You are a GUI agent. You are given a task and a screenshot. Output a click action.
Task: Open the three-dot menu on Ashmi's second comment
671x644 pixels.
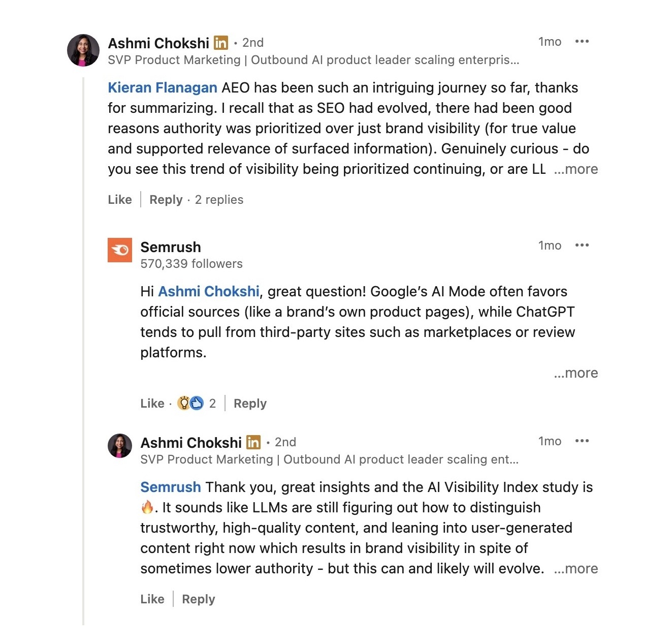tap(582, 441)
